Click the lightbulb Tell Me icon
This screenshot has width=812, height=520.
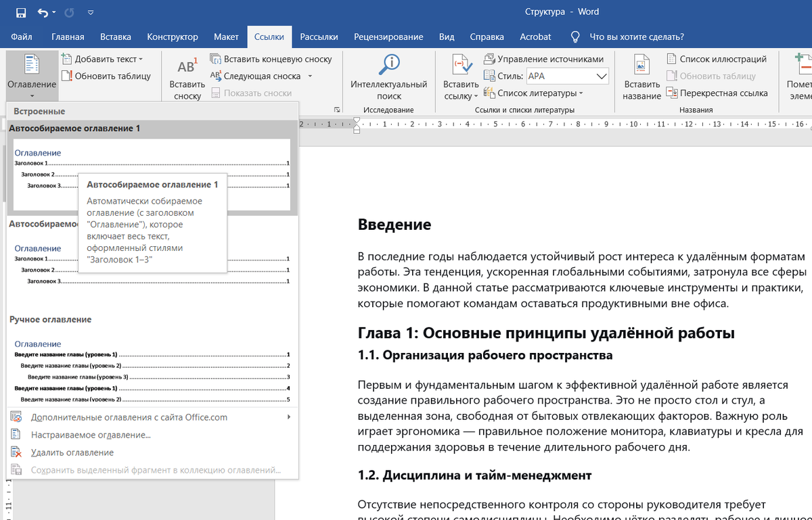(x=575, y=37)
